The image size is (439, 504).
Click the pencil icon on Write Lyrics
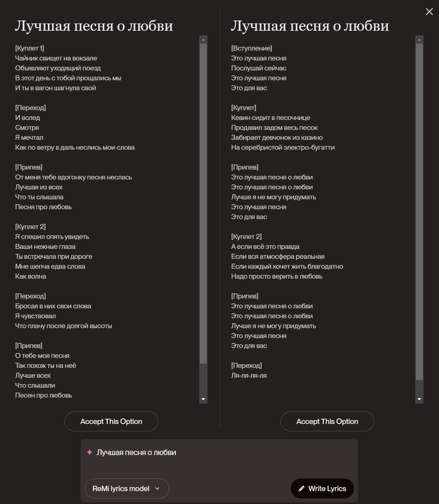click(301, 488)
